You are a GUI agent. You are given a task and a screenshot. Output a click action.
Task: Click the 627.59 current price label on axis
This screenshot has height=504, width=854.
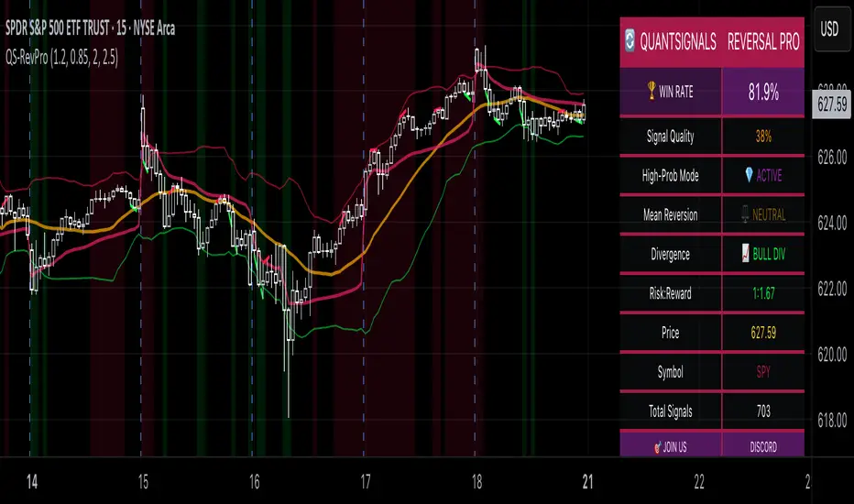point(832,104)
